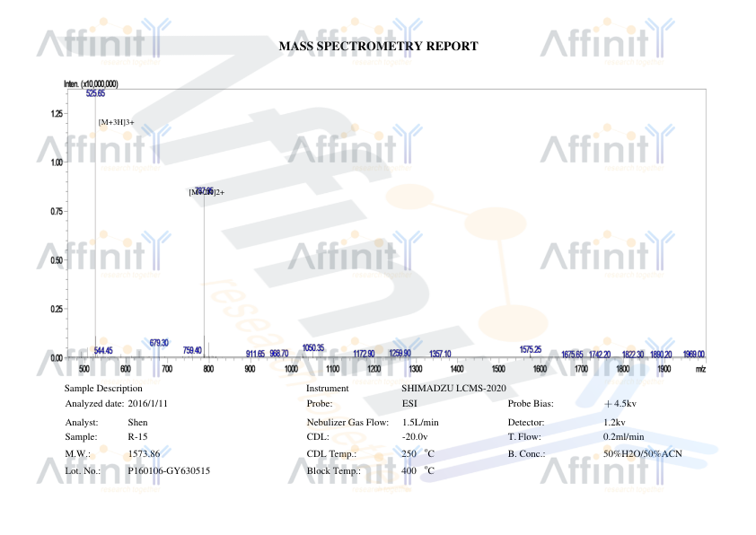756x535 pixels.
Task: Select the analyzed date 2016/1/11
Action: point(147,404)
